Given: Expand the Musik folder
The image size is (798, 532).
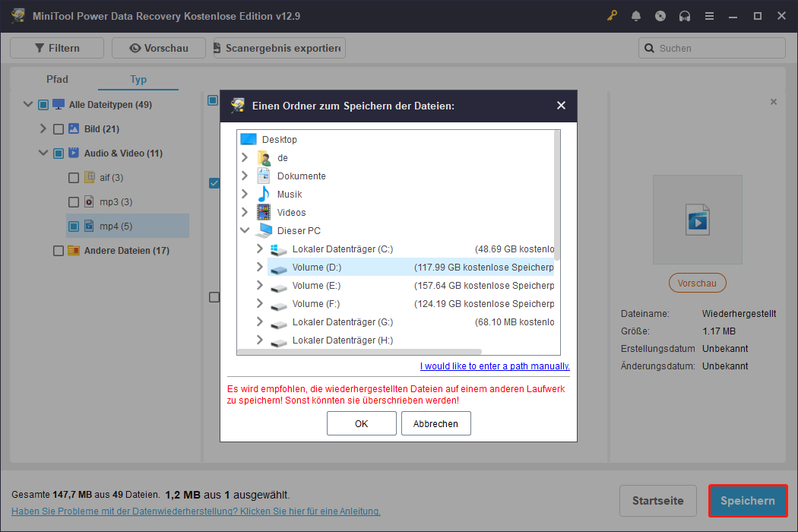Looking at the screenshot, I should (245, 194).
